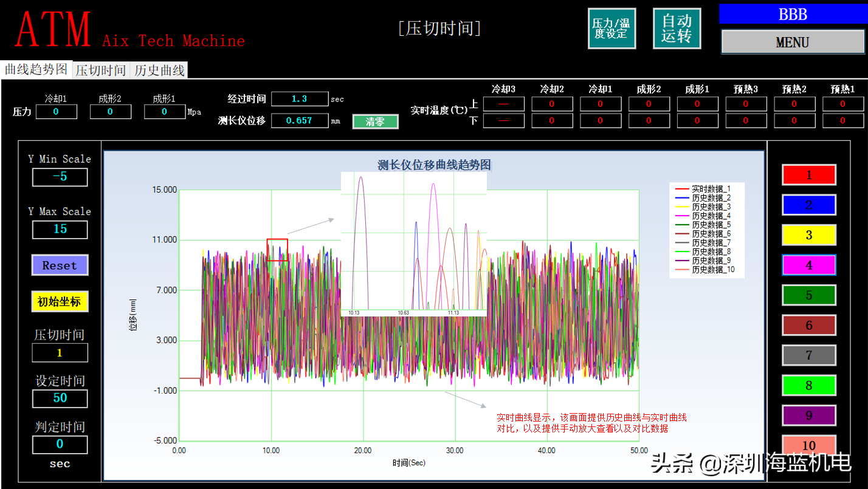
Task: Select curve 2 blue button
Action: [808, 205]
